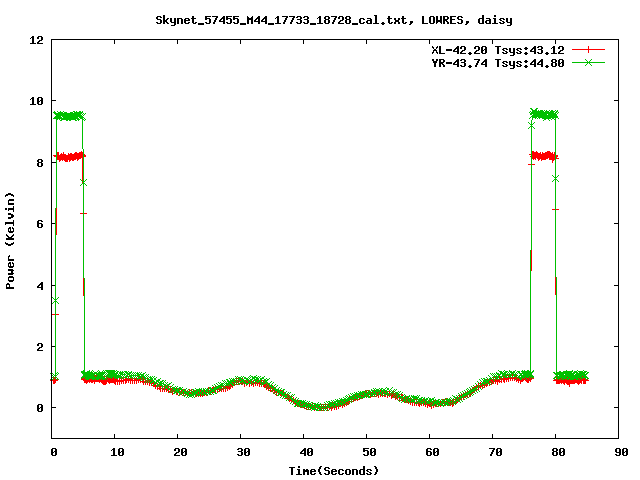The image size is (640, 480).
Task: Click the Time(Seconds) x-axis label
Action: point(334,471)
